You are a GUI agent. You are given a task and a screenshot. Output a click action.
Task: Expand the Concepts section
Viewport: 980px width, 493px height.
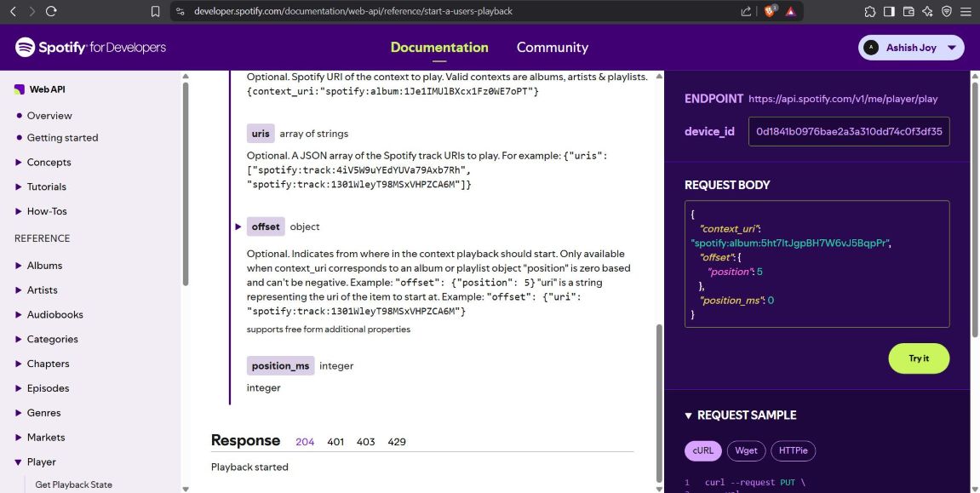coord(19,163)
